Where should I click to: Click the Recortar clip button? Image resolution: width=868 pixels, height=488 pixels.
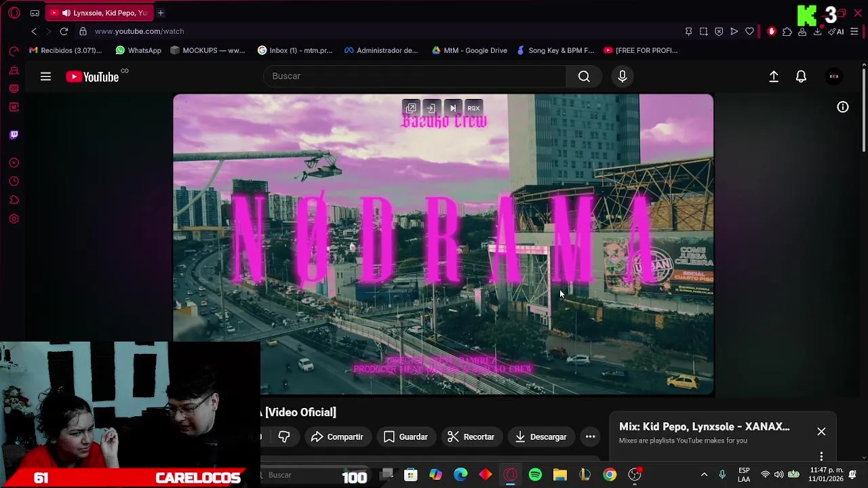tap(471, 437)
